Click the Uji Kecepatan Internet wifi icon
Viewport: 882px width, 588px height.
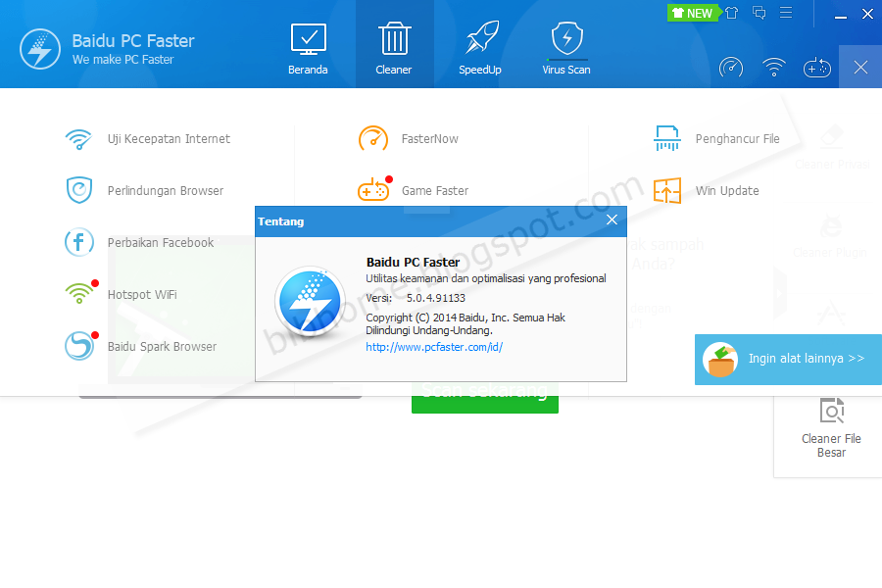point(78,139)
